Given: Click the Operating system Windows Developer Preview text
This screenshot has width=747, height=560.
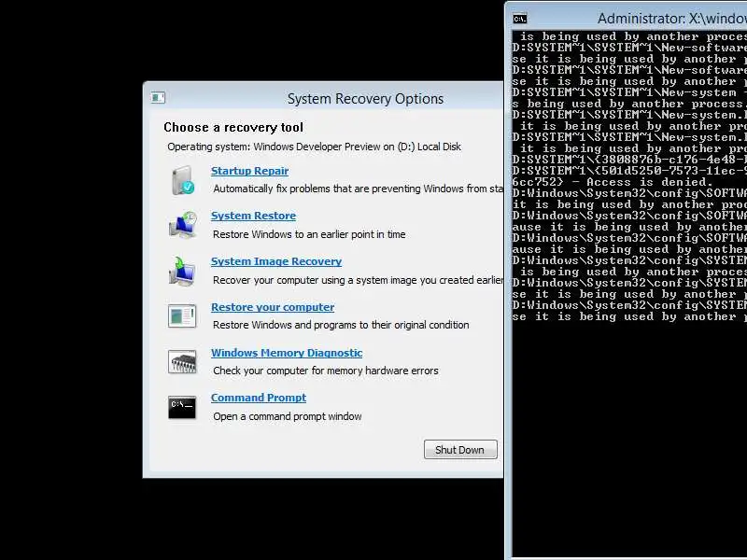Looking at the screenshot, I should (314, 147).
